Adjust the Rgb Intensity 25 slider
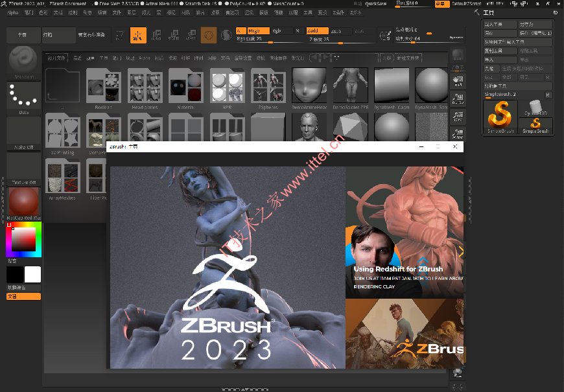This screenshot has width=564, height=392. tap(270, 39)
